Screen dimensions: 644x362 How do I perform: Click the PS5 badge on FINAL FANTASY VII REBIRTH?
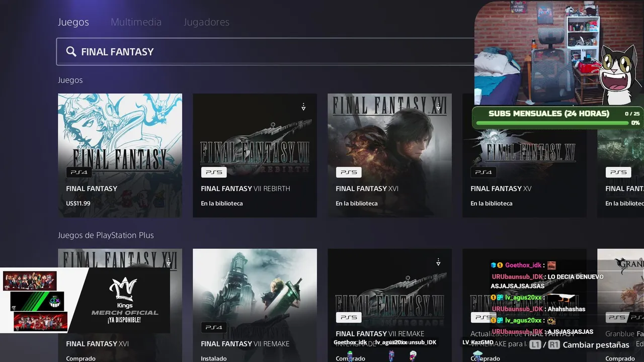214,172
